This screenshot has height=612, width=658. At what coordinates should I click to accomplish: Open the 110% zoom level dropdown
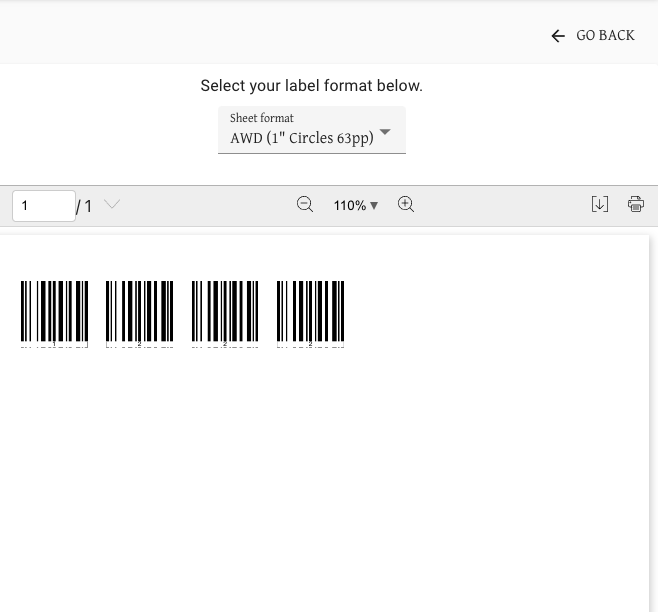(356, 205)
